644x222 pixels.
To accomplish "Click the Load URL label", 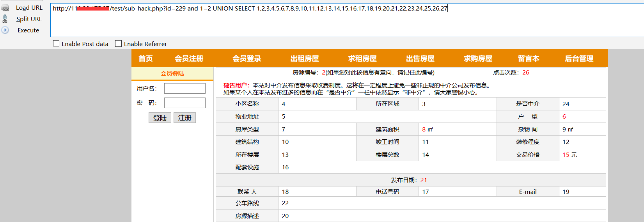I will coord(29,8).
